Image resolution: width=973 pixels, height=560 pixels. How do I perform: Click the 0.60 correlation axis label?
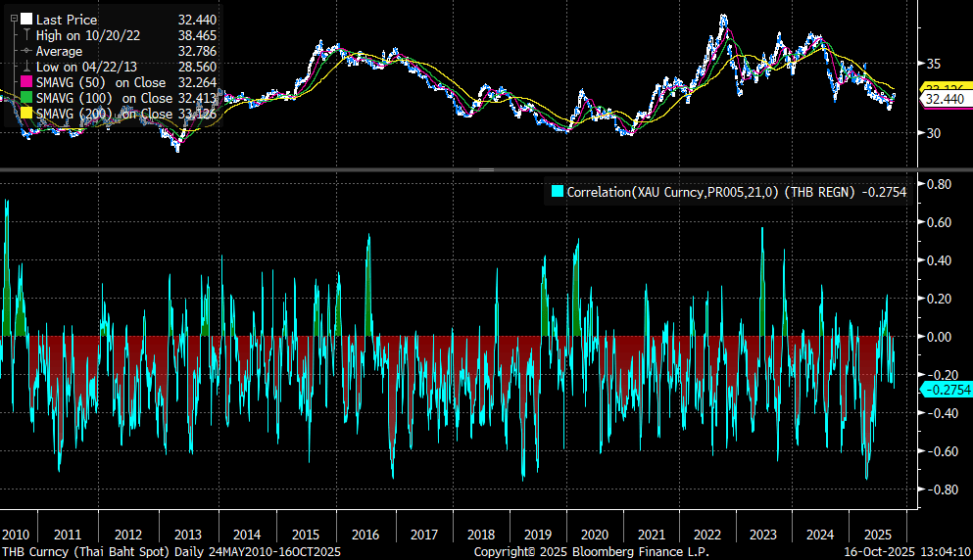(939, 222)
